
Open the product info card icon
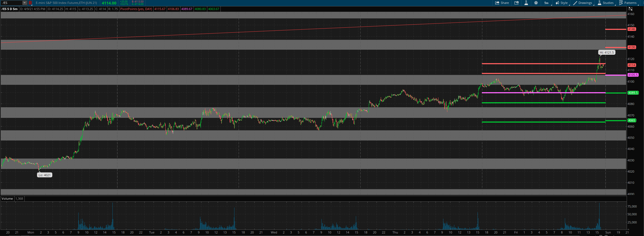(516, 3)
